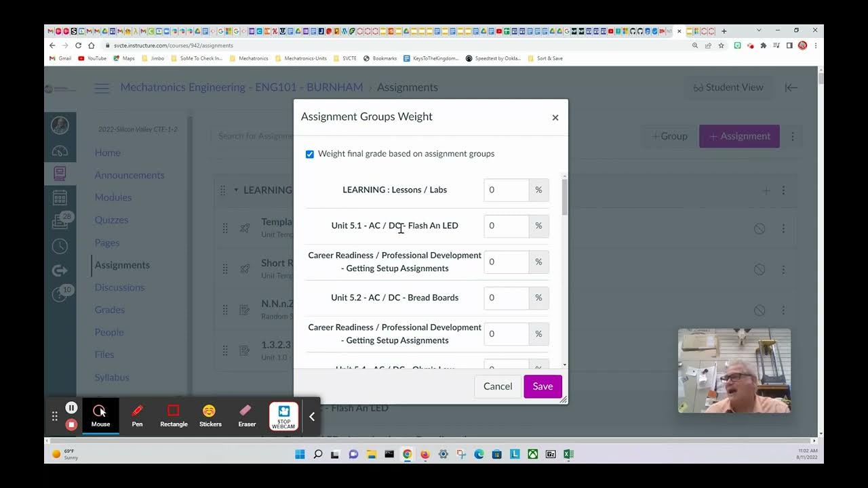Toggle publish status on Templa assignment row
The height and width of the screenshot is (488, 868).
pos(759,229)
